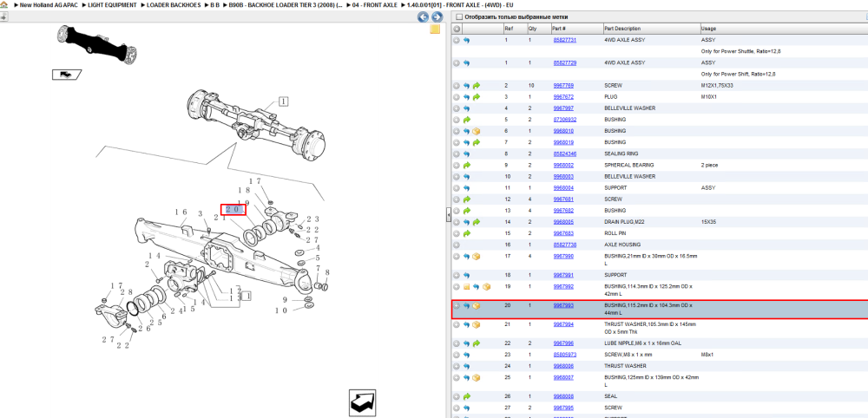Select the 'LUBE NIPPLE,M6 x 1 x 16mm OAL' cell
This screenshot has width=868, height=418.
[x=644, y=343]
